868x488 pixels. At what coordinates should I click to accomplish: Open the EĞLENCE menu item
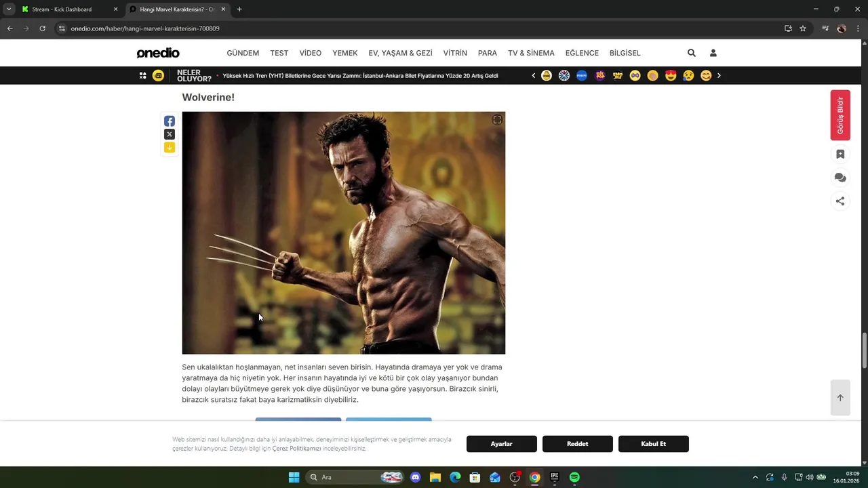pos(582,53)
